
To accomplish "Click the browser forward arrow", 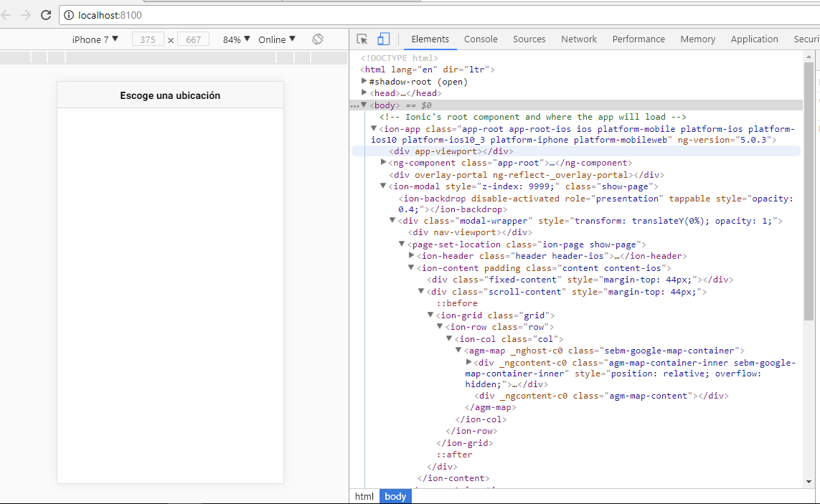I will [x=26, y=14].
